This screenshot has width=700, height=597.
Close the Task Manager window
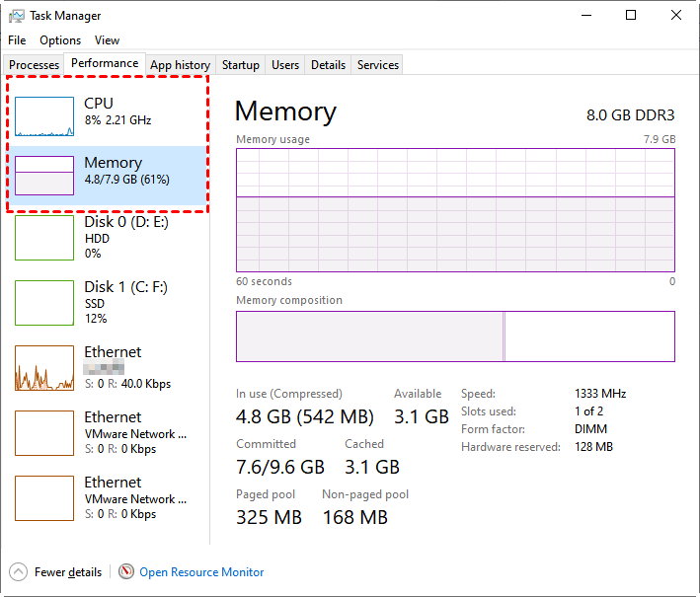click(x=676, y=15)
